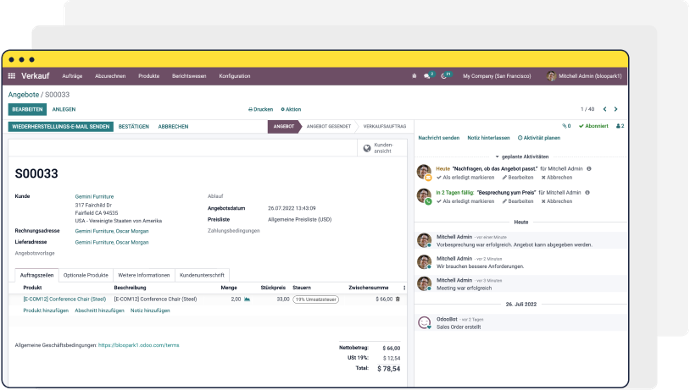Open the Aufträge menu

72,76
